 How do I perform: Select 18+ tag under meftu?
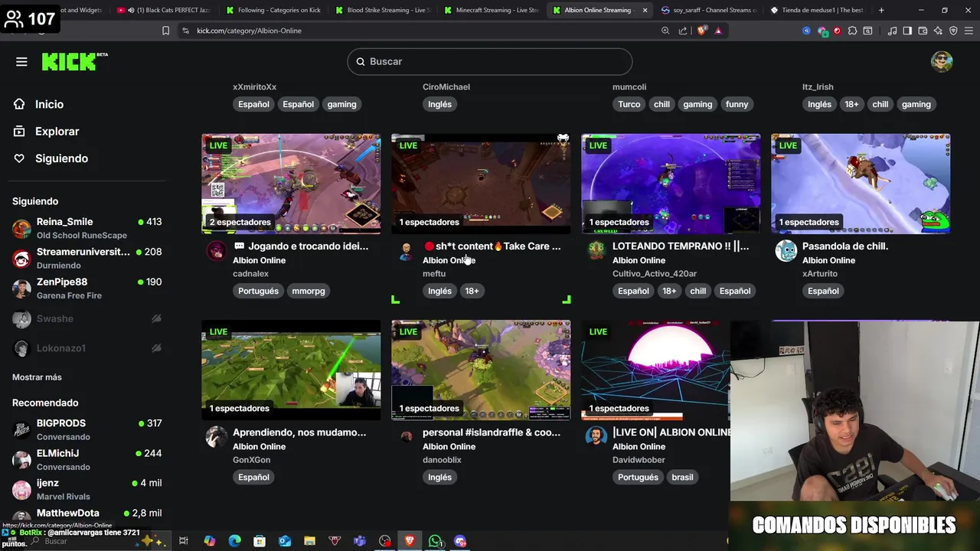tap(472, 291)
